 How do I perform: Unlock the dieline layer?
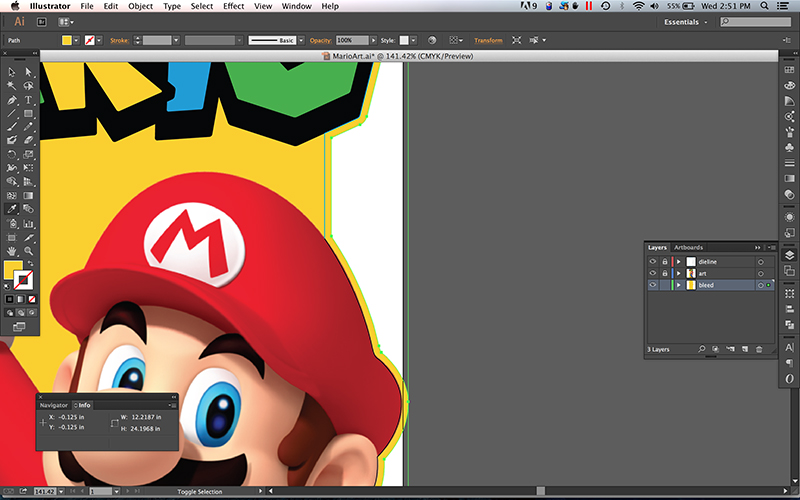[x=665, y=261]
